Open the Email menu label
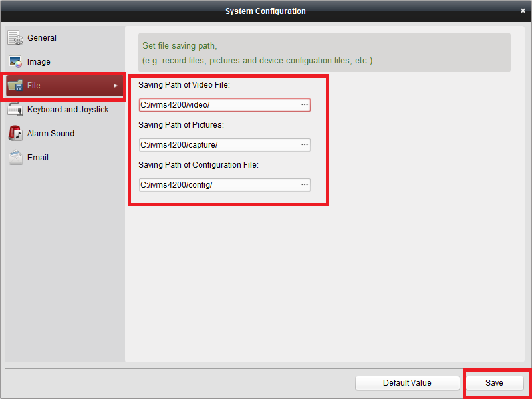 [x=38, y=158]
